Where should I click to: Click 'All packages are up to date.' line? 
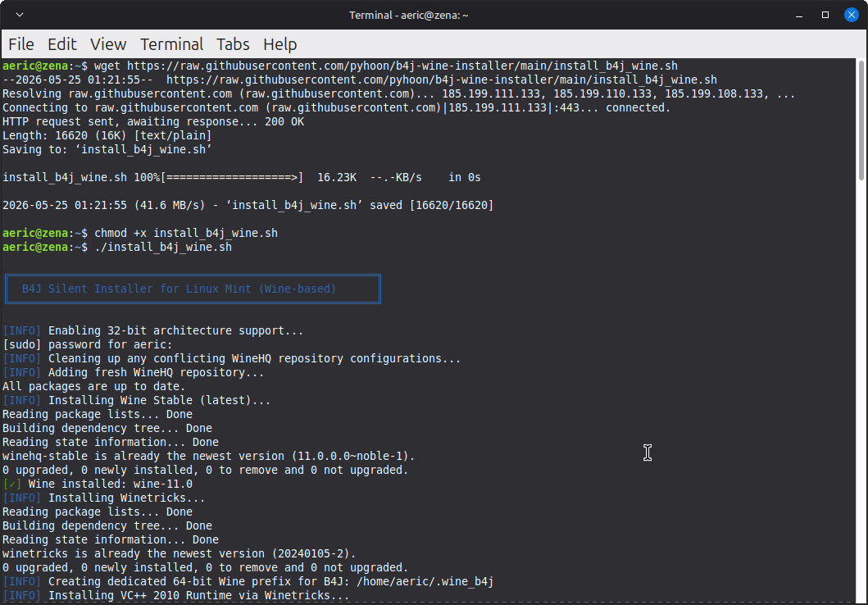click(x=94, y=386)
